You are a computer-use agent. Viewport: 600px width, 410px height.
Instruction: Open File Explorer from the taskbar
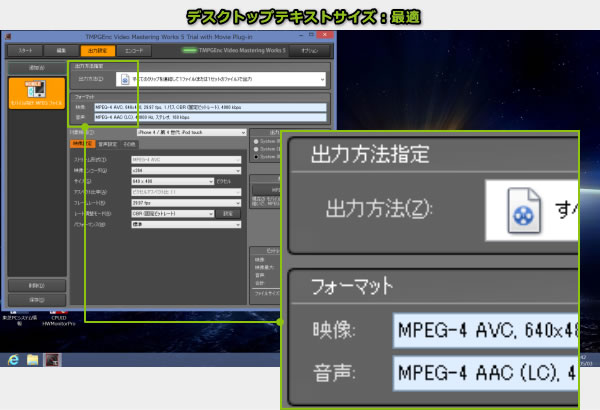pyautogui.click(x=33, y=360)
